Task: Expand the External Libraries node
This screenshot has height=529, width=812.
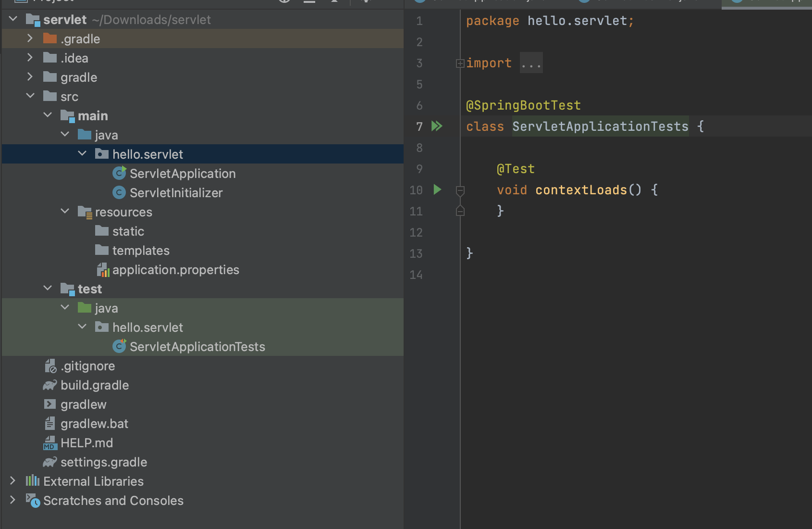Action: tap(12, 480)
